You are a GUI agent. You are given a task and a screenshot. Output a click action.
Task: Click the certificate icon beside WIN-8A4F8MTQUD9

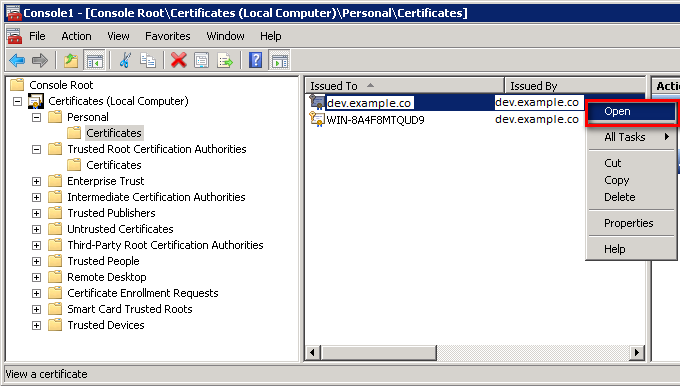317,119
